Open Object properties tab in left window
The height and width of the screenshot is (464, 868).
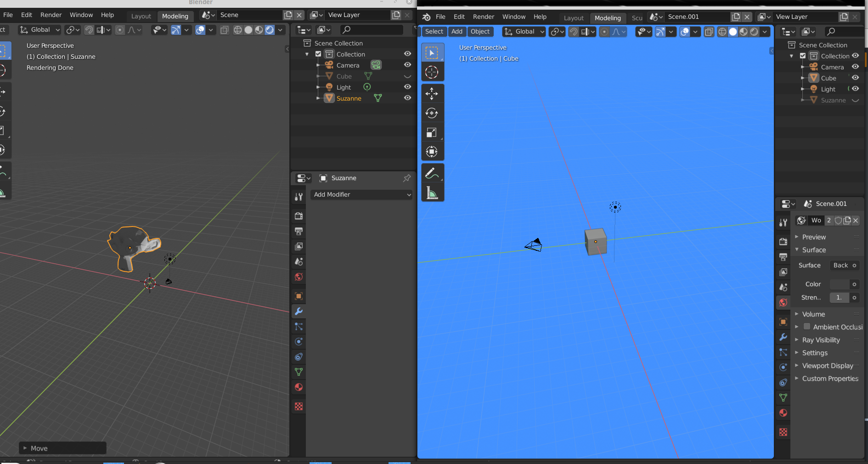(299, 296)
